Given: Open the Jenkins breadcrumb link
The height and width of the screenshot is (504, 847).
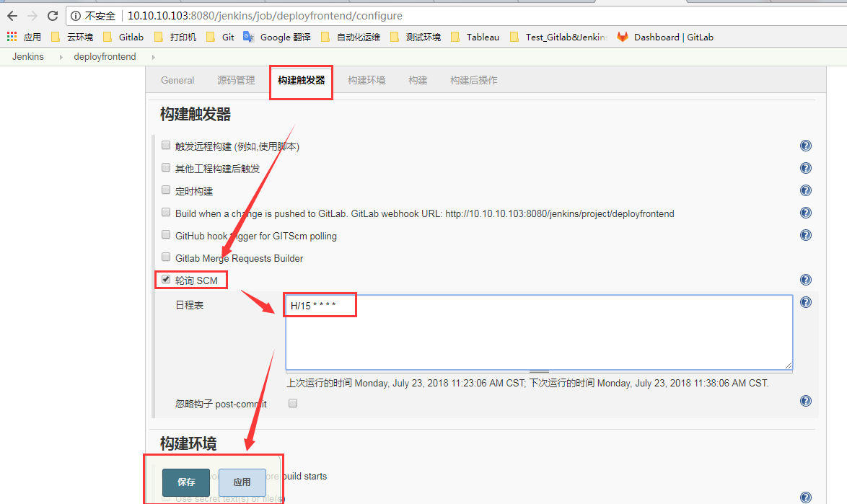Looking at the screenshot, I should (28, 57).
